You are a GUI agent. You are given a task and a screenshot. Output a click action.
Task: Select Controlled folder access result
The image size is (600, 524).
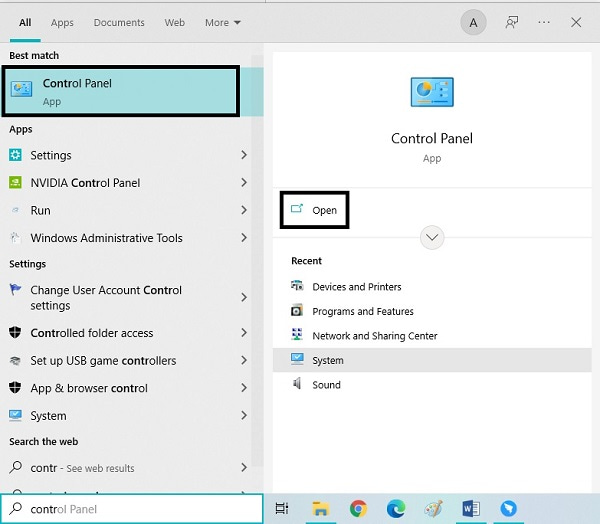92,333
